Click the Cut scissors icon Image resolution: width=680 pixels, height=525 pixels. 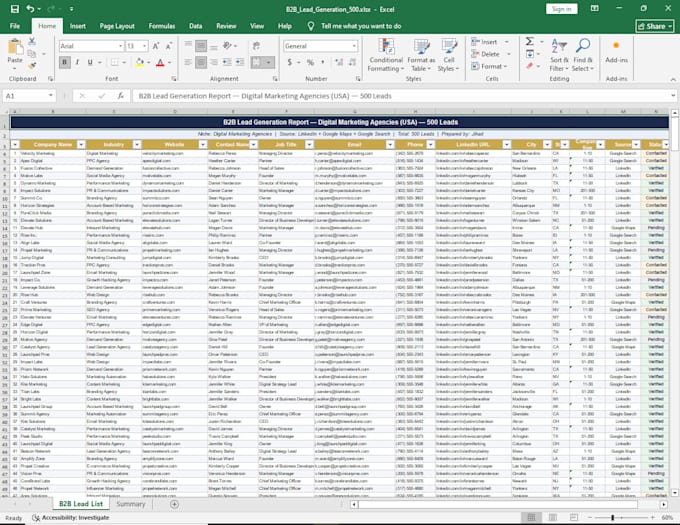click(x=32, y=42)
